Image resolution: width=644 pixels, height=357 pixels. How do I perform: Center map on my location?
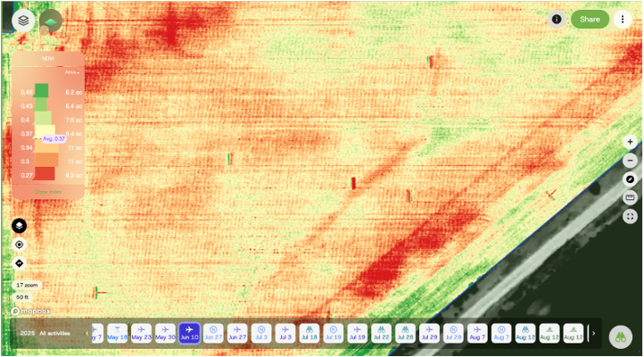coord(19,245)
